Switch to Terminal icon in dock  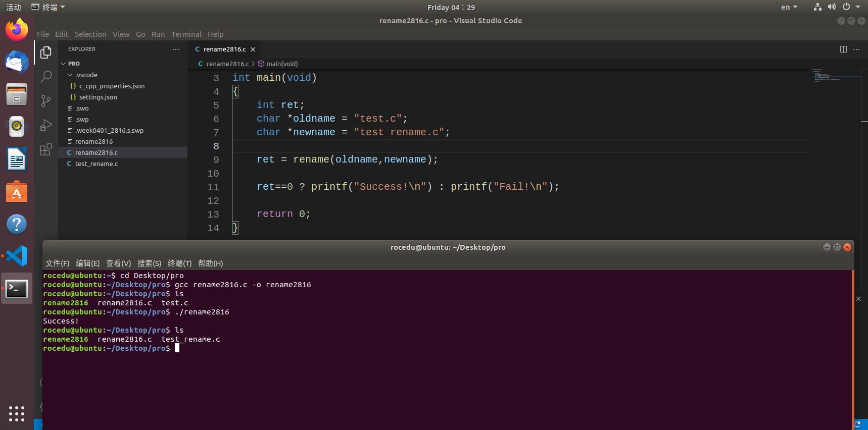pos(17,289)
